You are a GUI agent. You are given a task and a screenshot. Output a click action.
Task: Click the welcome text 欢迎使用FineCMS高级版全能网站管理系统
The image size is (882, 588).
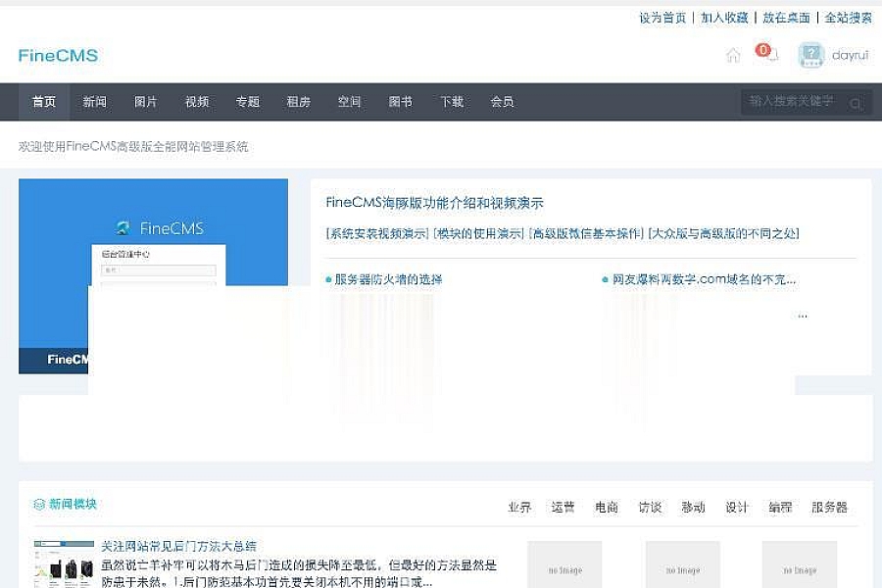click(133, 147)
